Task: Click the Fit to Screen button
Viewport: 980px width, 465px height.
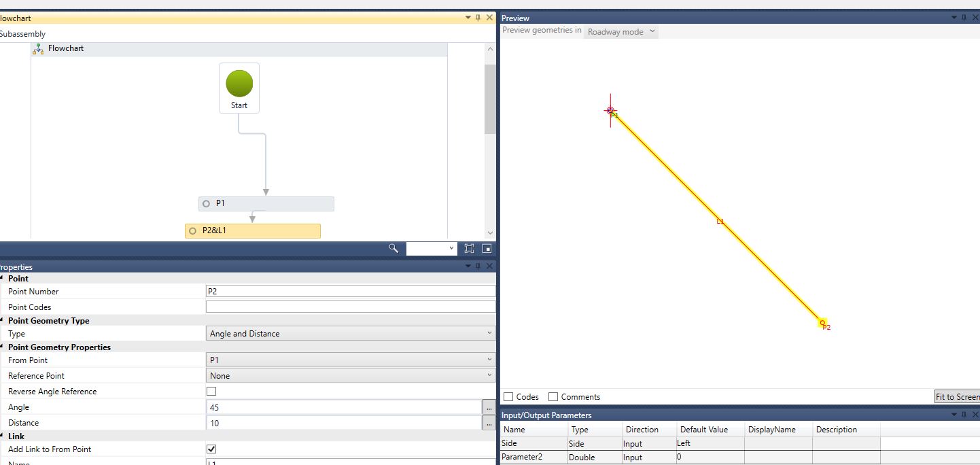Action: pyautogui.click(x=958, y=396)
